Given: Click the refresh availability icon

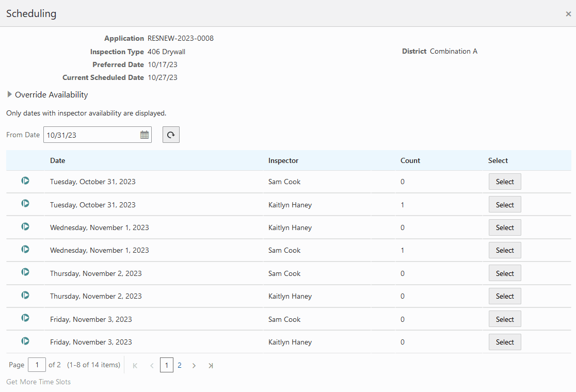Looking at the screenshot, I should [171, 135].
